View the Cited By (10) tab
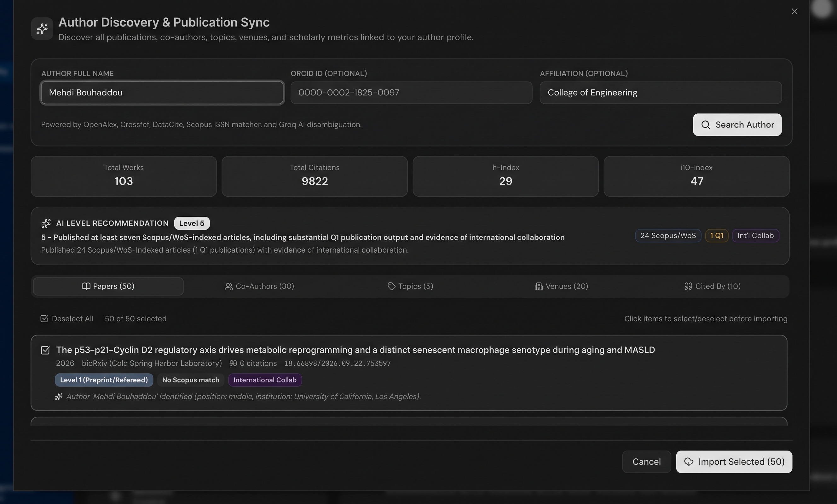The height and width of the screenshot is (504, 837). pos(712,286)
